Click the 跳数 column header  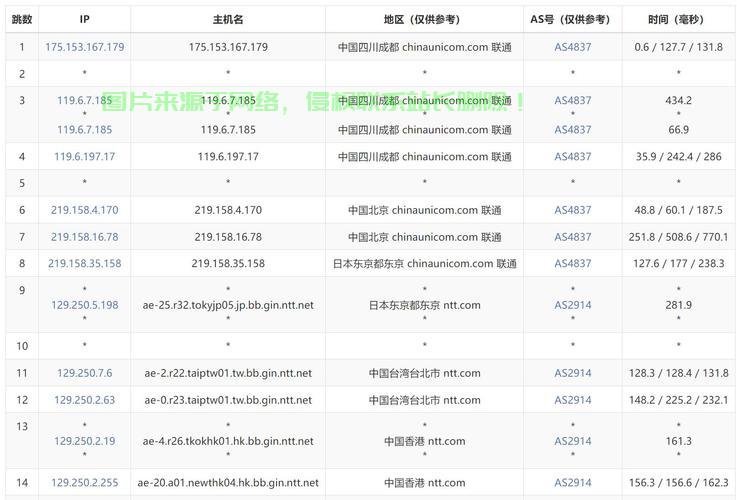pyautogui.click(x=22, y=19)
